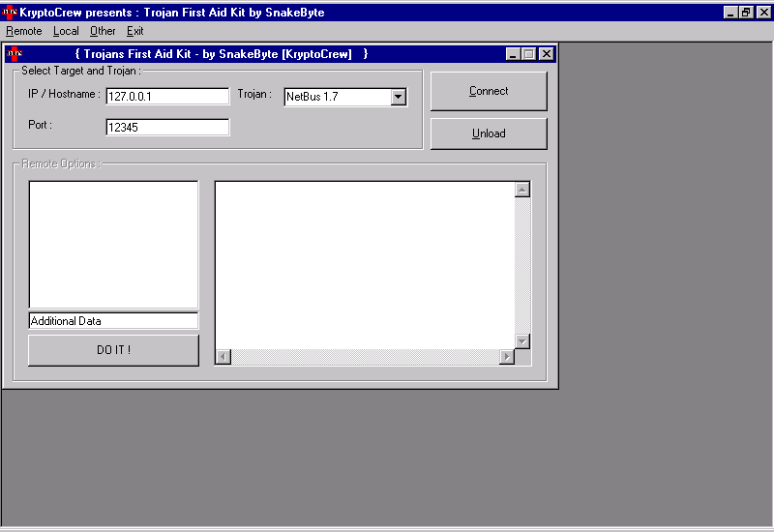Screen dimensions: 774x532
Task: Open the Other menu
Action: click(103, 31)
